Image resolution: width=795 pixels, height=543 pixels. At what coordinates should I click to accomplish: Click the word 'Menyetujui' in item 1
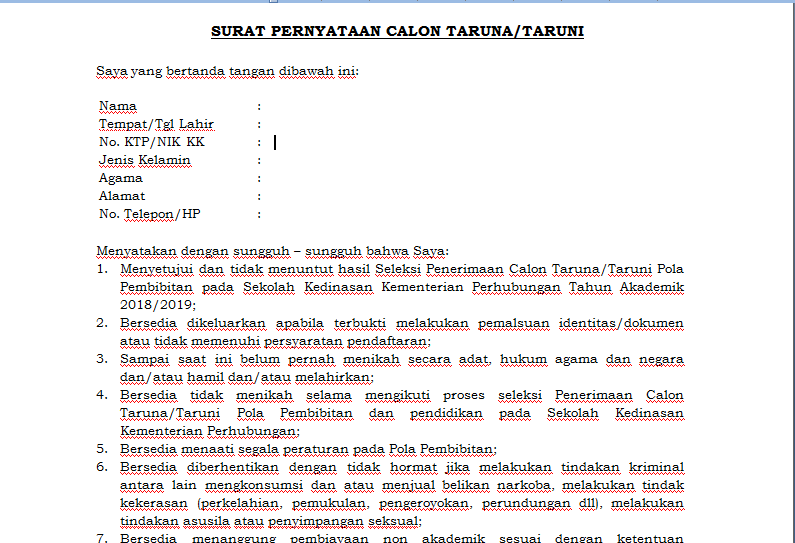(x=156, y=269)
